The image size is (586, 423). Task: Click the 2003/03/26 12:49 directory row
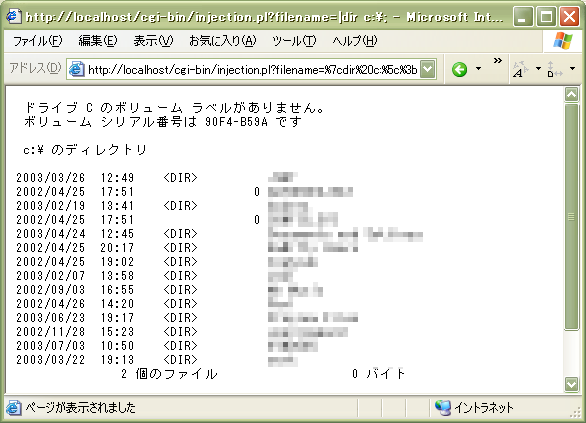[x=157, y=177]
